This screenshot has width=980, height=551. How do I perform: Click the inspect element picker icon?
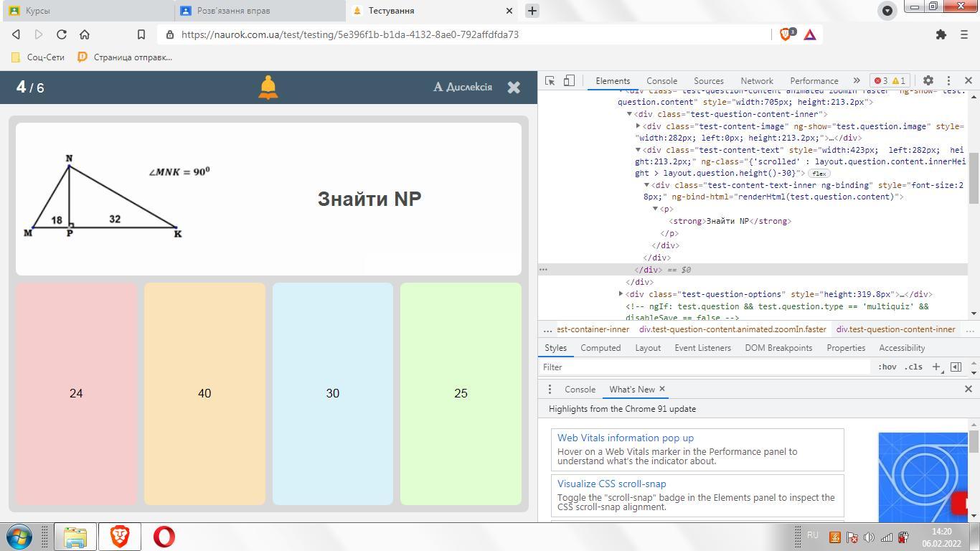point(550,81)
